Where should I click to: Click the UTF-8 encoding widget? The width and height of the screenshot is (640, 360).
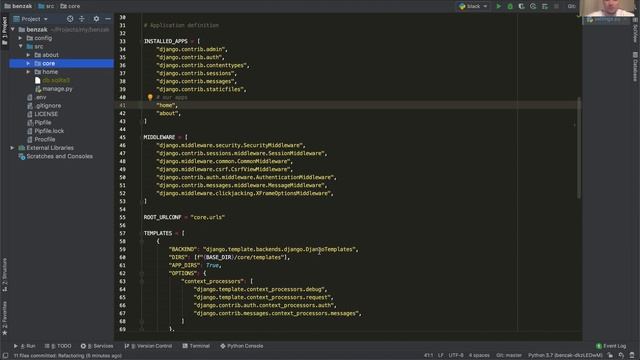(456, 356)
